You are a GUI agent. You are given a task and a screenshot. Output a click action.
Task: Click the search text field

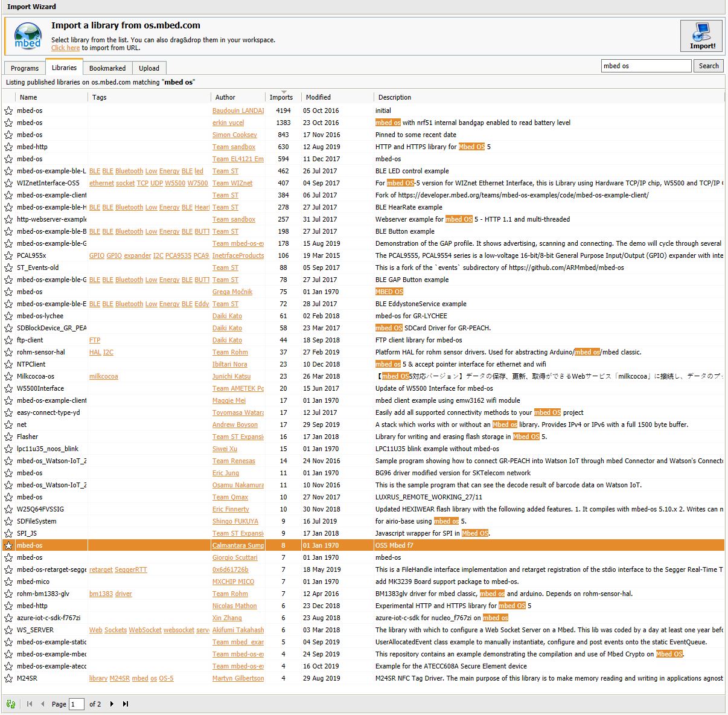click(646, 66)
